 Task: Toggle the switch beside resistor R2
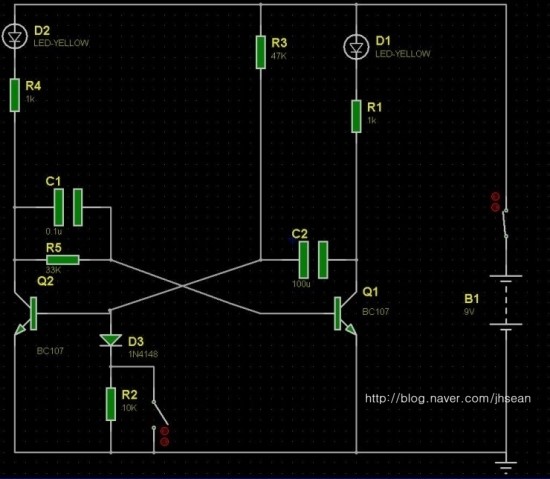(160, 414)
